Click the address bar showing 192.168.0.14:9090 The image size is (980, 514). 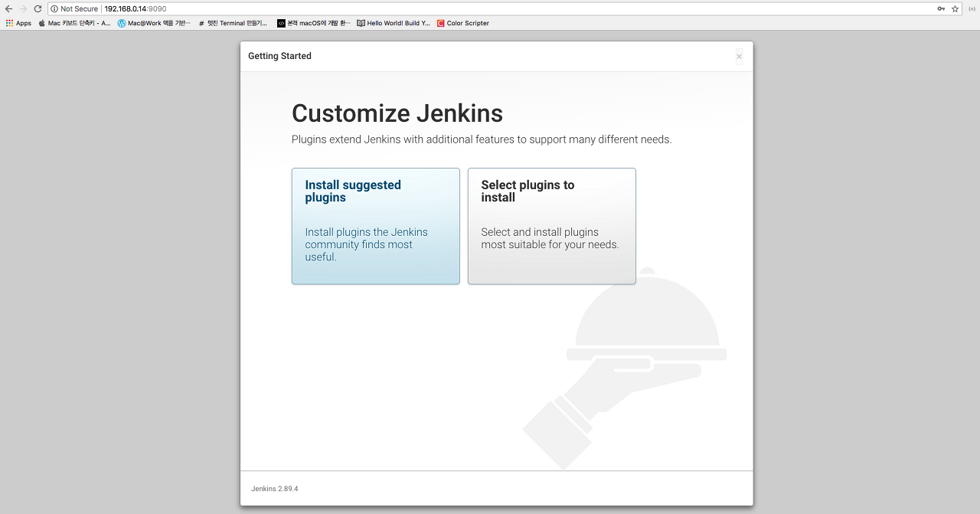459,8
